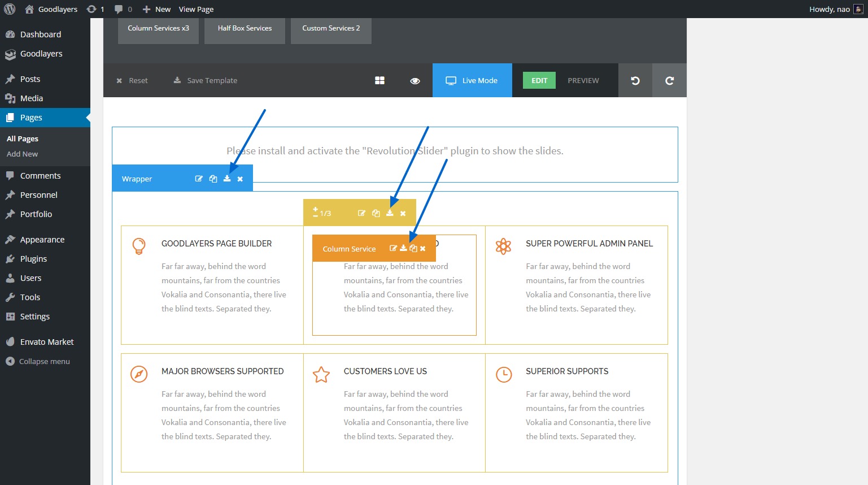Delete the 1/3 column with its X icon

pyautogui.click(x=403, y=214)
